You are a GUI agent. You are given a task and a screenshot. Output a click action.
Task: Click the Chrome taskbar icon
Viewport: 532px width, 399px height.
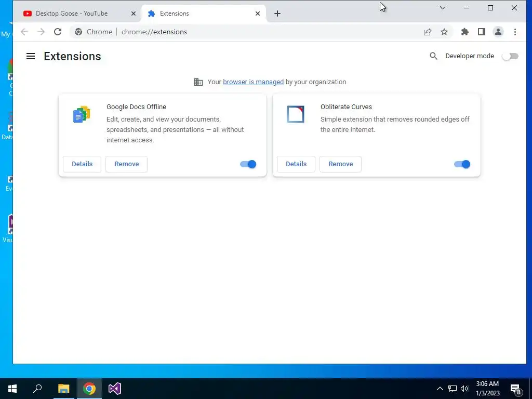pos(89,389)
